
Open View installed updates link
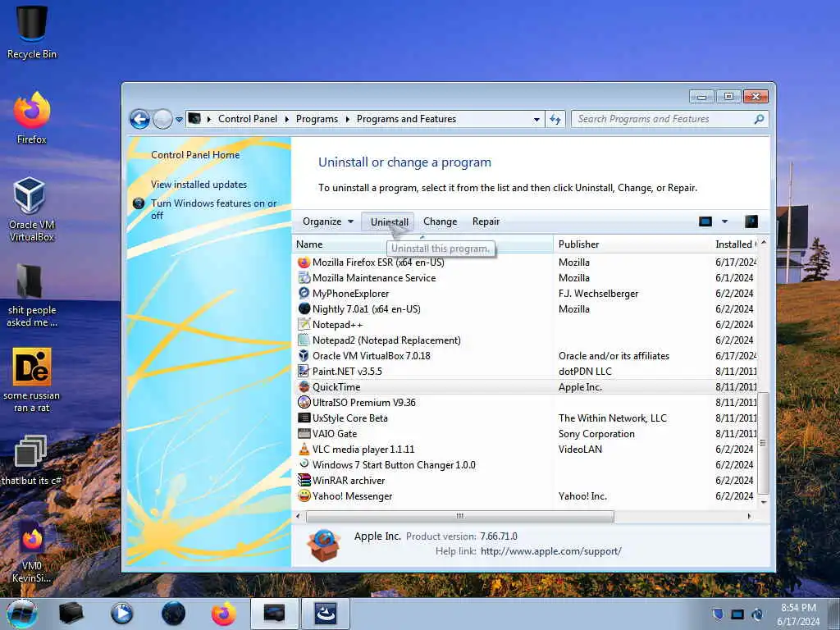[199, 185]
